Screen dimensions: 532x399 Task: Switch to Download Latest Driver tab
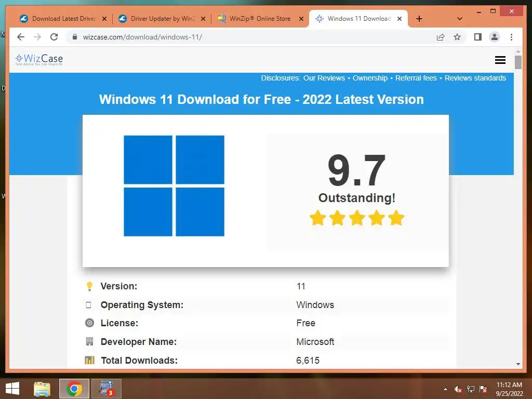63,19
